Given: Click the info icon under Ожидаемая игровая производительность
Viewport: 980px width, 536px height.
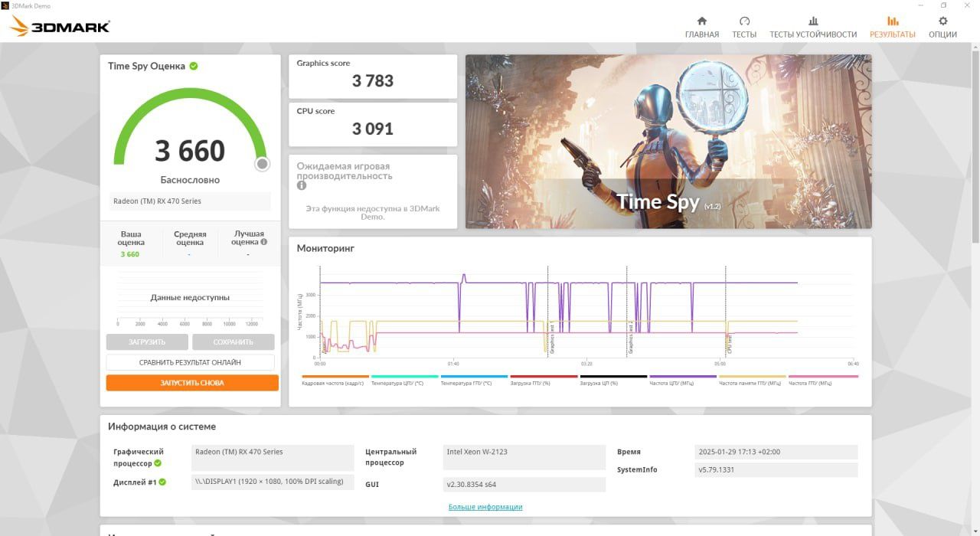Looking at the screenshot, I should [302, 185].
